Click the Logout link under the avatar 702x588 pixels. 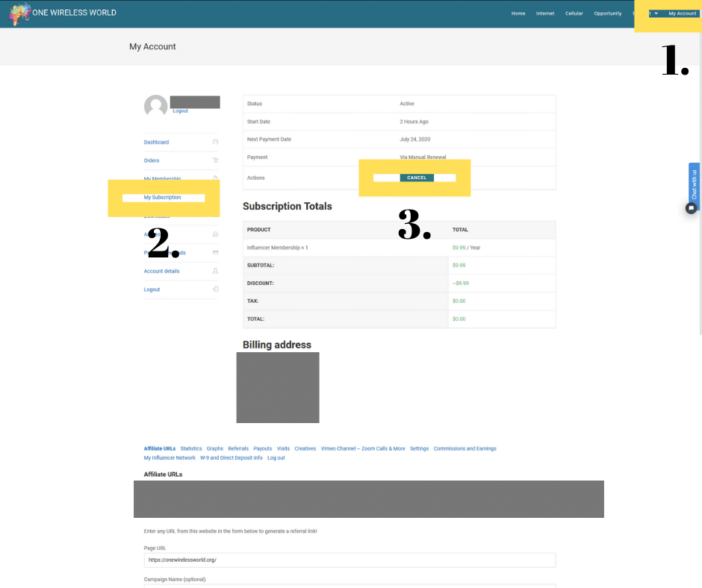[181, 111]
